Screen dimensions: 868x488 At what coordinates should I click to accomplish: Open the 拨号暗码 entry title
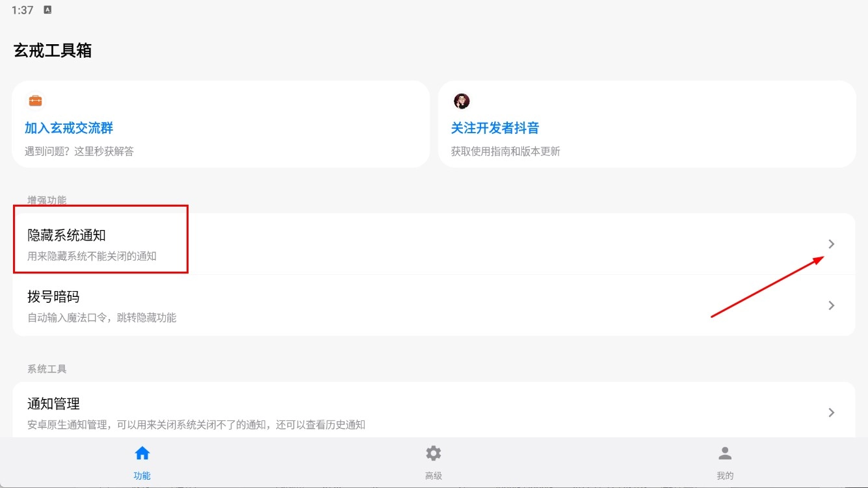pos(53,297)
